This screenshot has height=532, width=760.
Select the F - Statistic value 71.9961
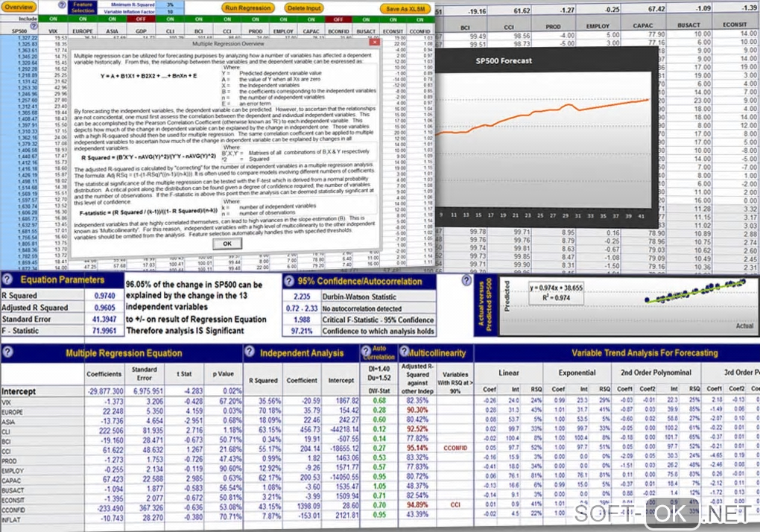(x=104, y=330)
